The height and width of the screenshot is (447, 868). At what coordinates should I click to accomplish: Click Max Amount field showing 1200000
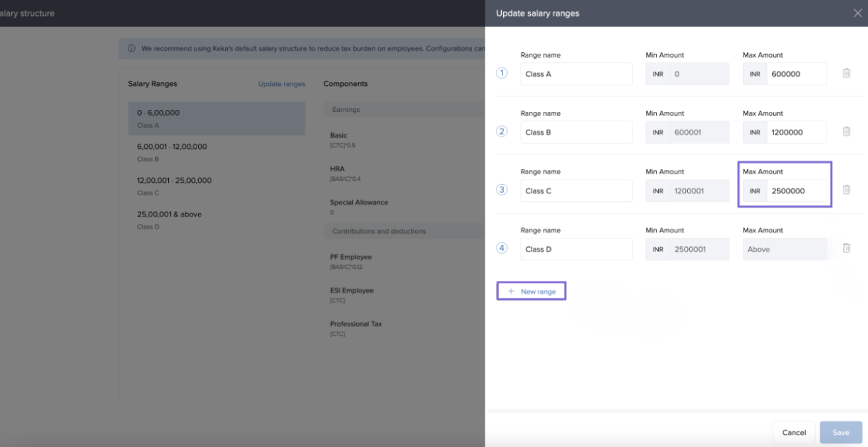coord(796,132)
